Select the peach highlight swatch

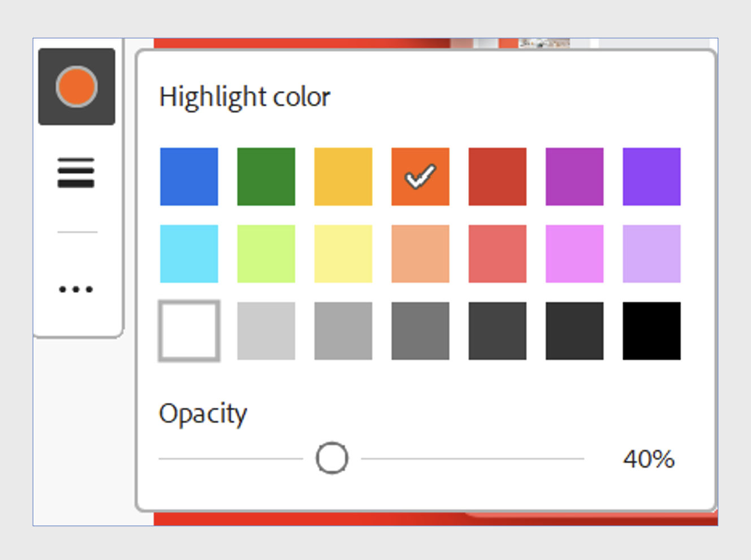coord(420,254)
